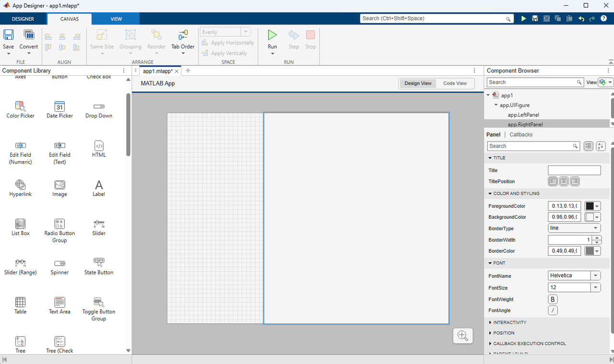This screenshot has width=614, height=364.
Task: Open the ForegroundColor swatch picker
Action: (x=593, y=206)
